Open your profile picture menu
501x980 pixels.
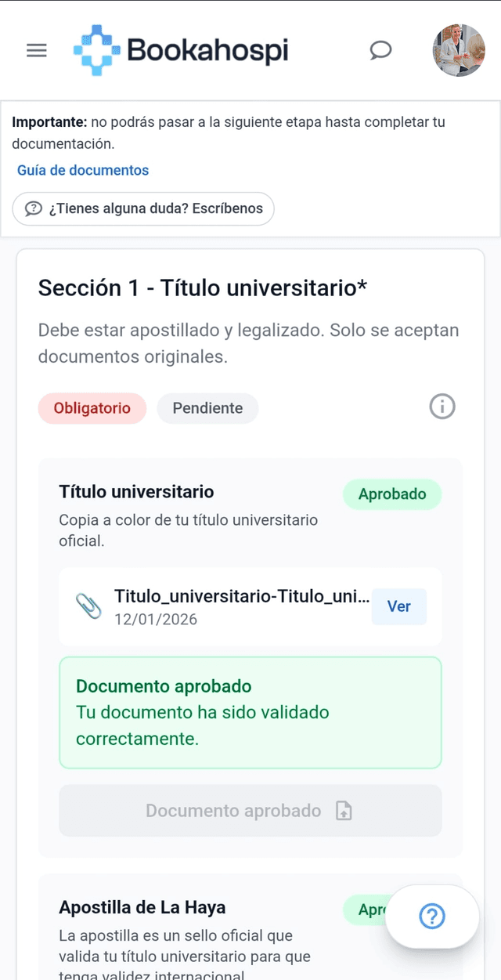459,49
